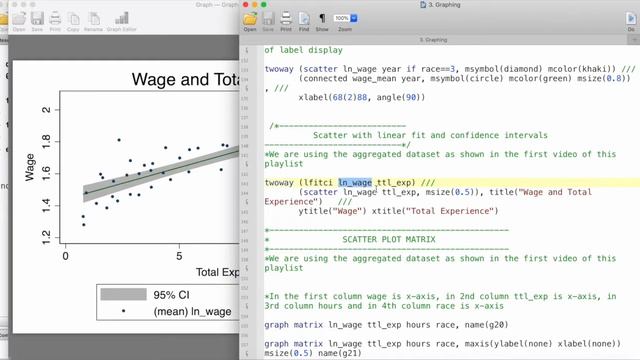Click the red close button of Do-file Editor
Image resolution: width=640 pixels, height=360 pixels.
(245, 4)
